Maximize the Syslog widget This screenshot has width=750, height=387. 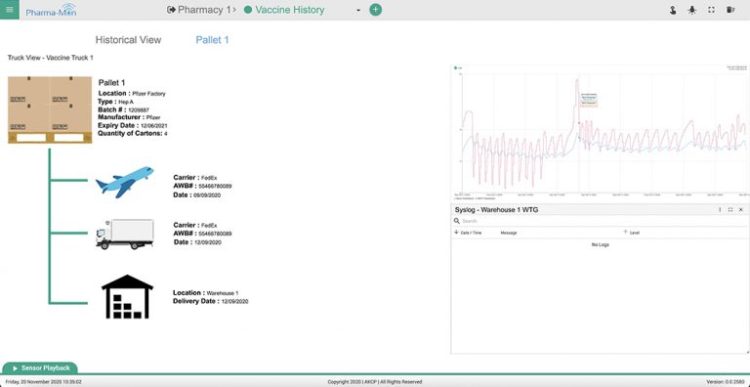tap(730, 210)
